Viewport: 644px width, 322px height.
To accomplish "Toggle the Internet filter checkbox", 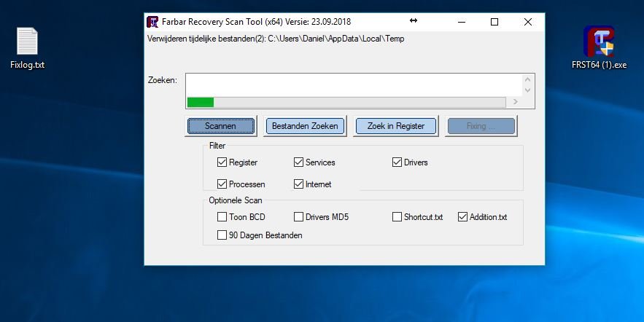I will coord(298,184).
